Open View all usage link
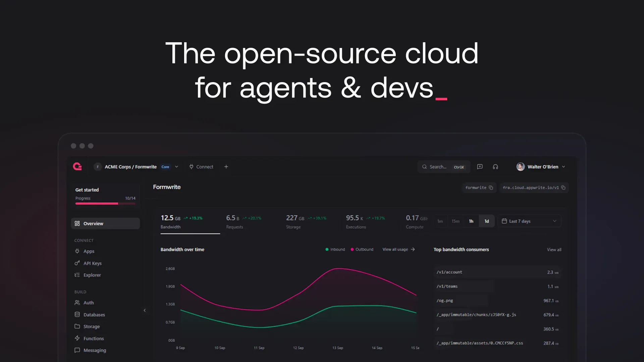The image size is (644, 362). tap(399, 249)
